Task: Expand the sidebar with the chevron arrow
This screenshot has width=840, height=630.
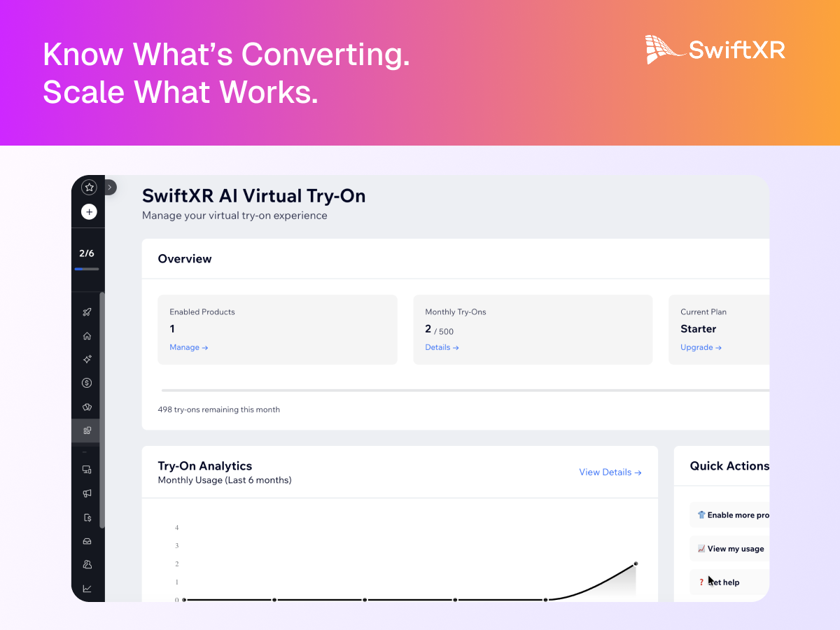Action: [x=110, y=188]
